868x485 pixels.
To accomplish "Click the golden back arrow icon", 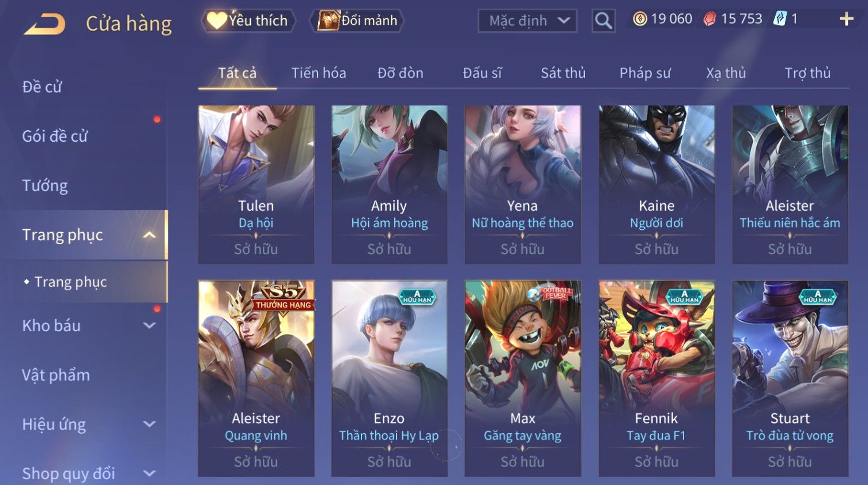I will (x=45, y=24).
